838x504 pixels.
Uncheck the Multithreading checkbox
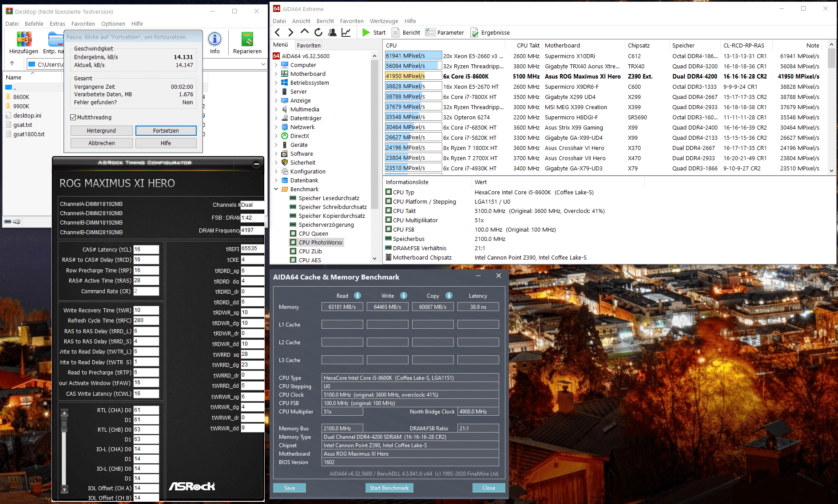tap(73, 118)
